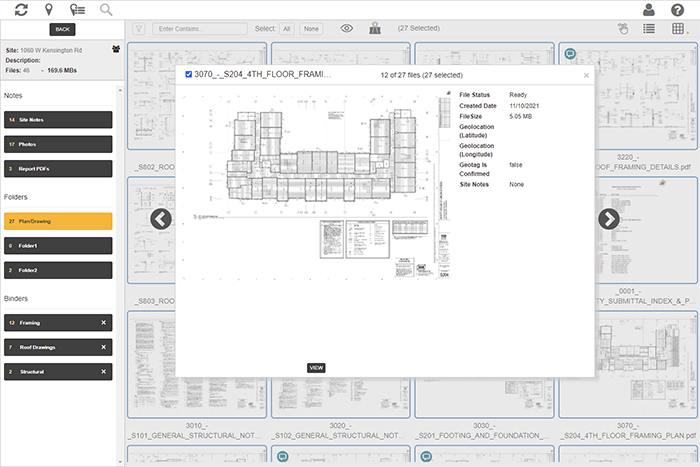Click the refresh sync icon
The image size is (700, 467).
click(x=21, y=9)
